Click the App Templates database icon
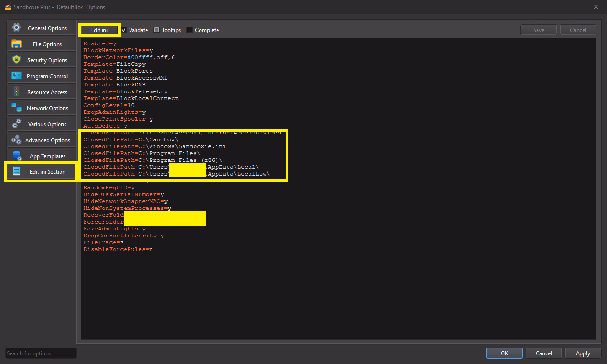This screenshot has width=607, height=364. pos(16,156)
